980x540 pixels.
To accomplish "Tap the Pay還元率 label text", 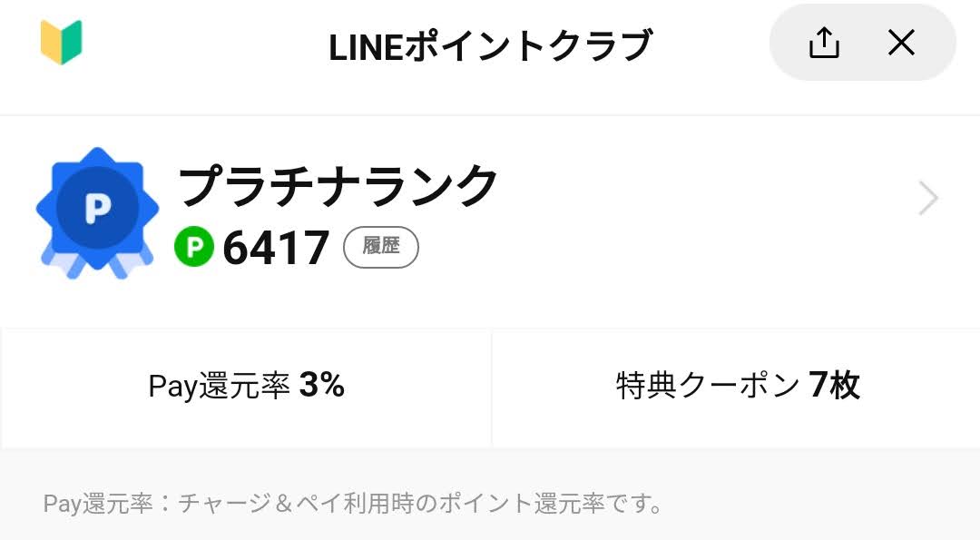I will [x=219, y=386].
